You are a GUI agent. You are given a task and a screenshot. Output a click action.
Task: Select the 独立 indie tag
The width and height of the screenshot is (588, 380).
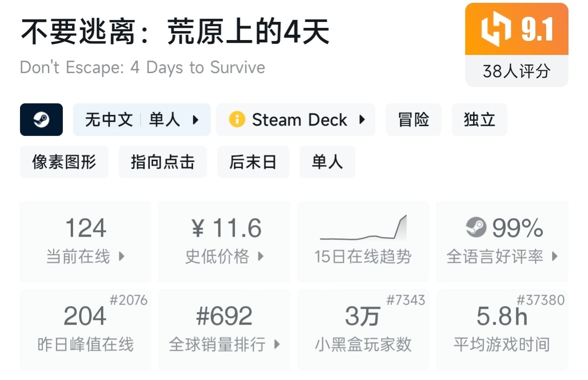tap(479, 120)
